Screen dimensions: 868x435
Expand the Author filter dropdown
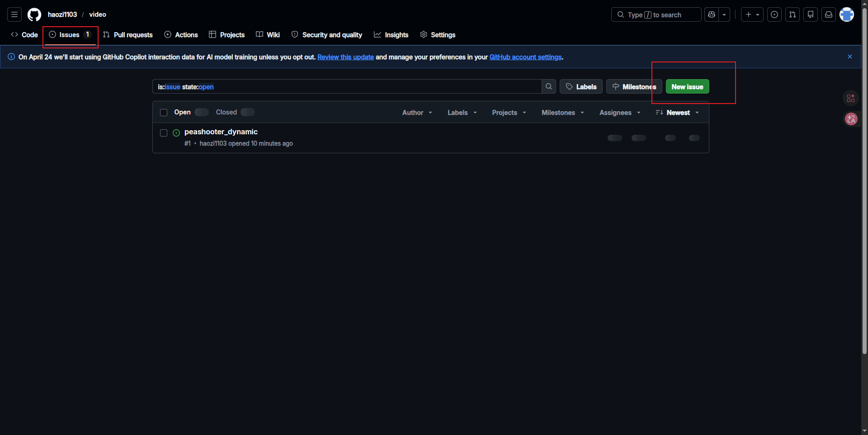pos(417,113)
